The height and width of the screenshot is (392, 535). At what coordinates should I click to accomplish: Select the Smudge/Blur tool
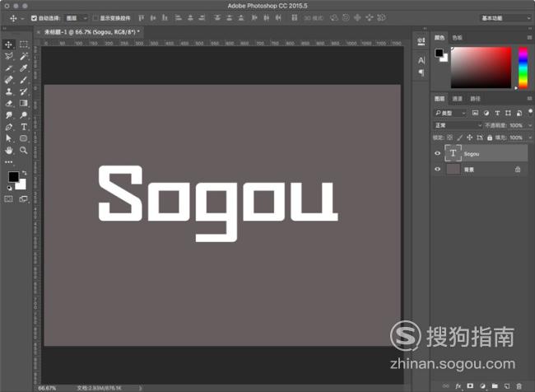click(x=9, y=115)
